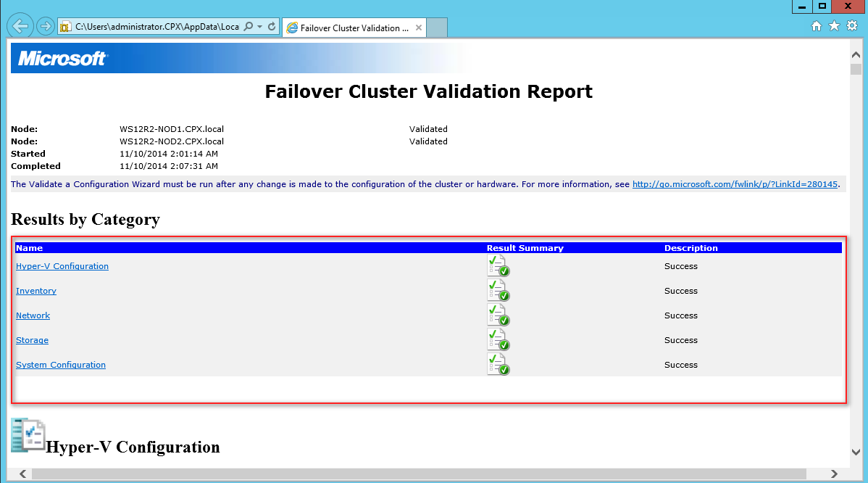Maximize the browser window
Screen dimensions: 868x483
[x=822, y=6]
